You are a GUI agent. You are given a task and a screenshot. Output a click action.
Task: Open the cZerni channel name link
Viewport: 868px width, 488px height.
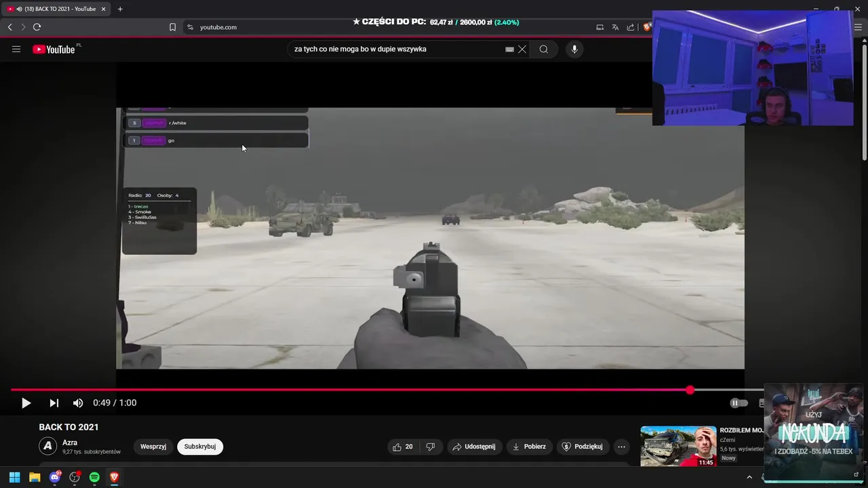728,440
